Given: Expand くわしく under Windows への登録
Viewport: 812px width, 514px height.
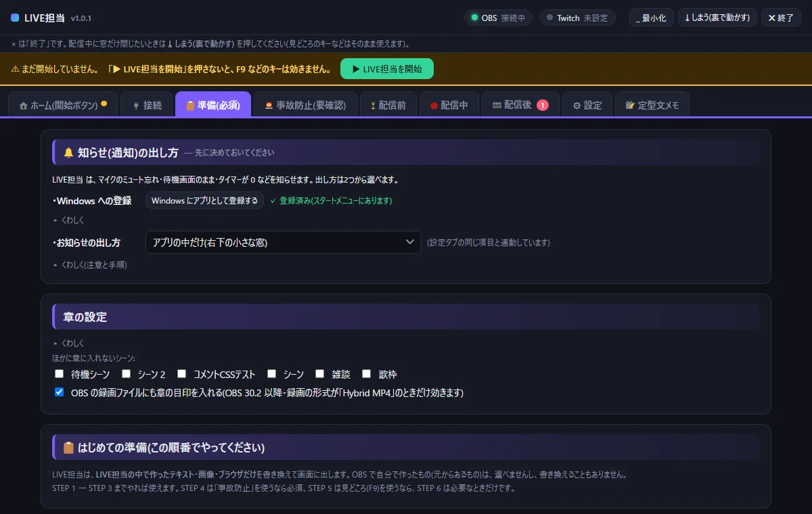Looking at the screenshot, I should click(x=68, y=220).
